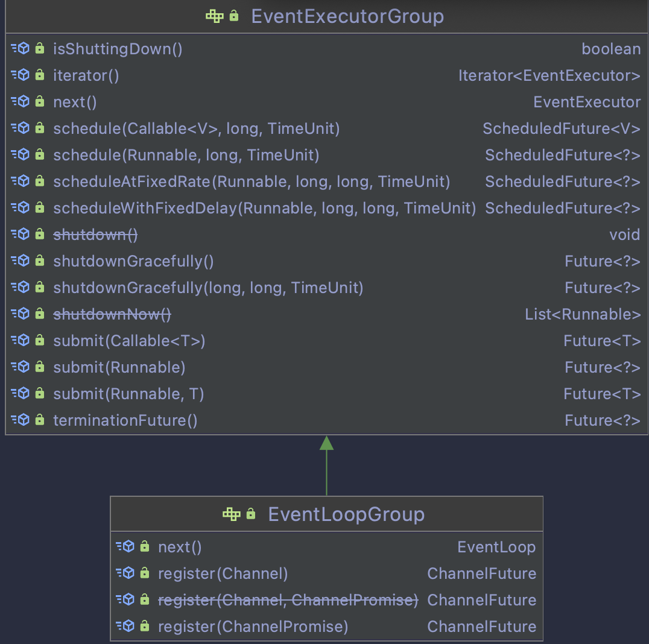Click the lock icon next to terminationFuture()
This screenshot has height=644, width=649.
pos(40,420)
